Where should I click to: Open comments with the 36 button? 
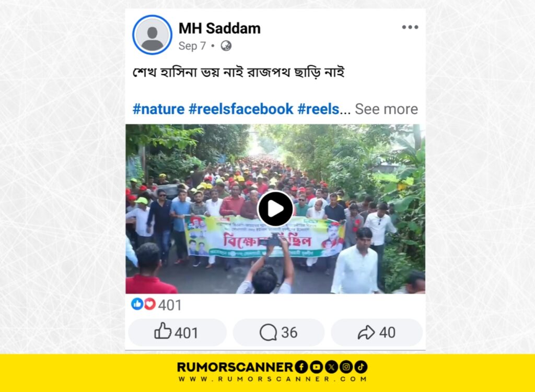(x=278, y=332)
